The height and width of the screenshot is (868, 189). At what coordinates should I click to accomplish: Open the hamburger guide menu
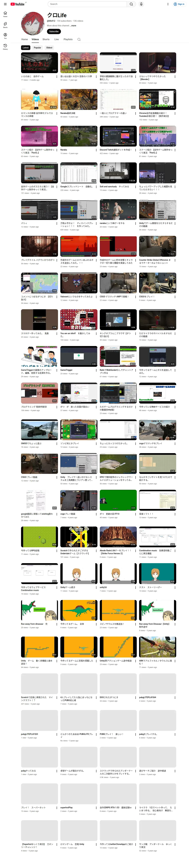point(5,4)
